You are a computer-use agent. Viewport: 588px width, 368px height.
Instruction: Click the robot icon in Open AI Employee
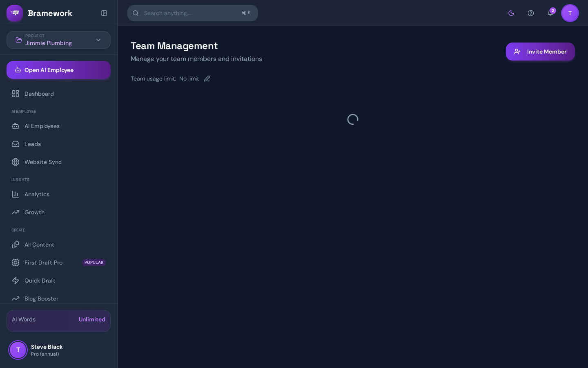(18, 70)
